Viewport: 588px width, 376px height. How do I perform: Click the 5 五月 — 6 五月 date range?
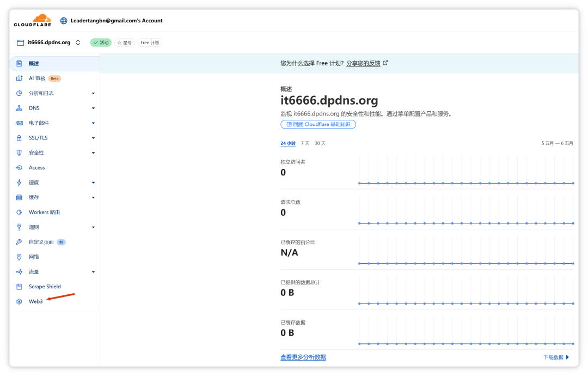pos(557,143)
